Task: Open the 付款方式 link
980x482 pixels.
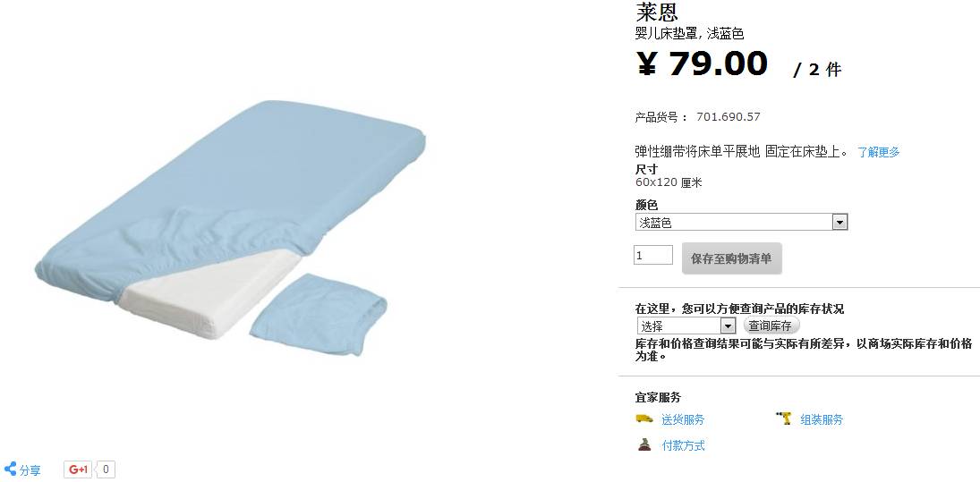Action: click(x=683, y=445)
